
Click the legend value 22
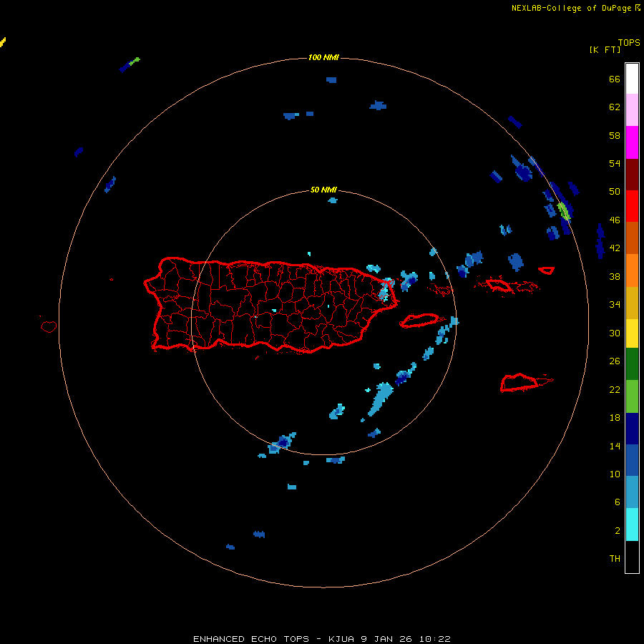(615, 389)
